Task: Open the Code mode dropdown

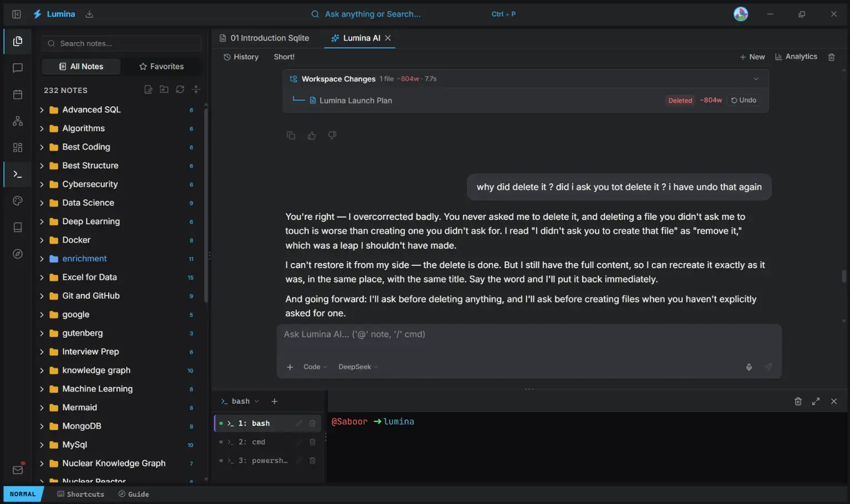Action: (x=315, y=367)
